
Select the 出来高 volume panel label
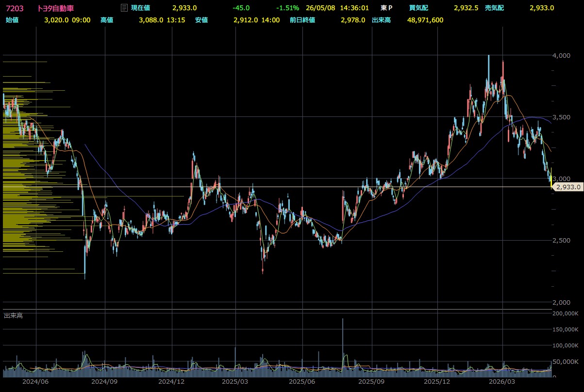pos(13,316)
